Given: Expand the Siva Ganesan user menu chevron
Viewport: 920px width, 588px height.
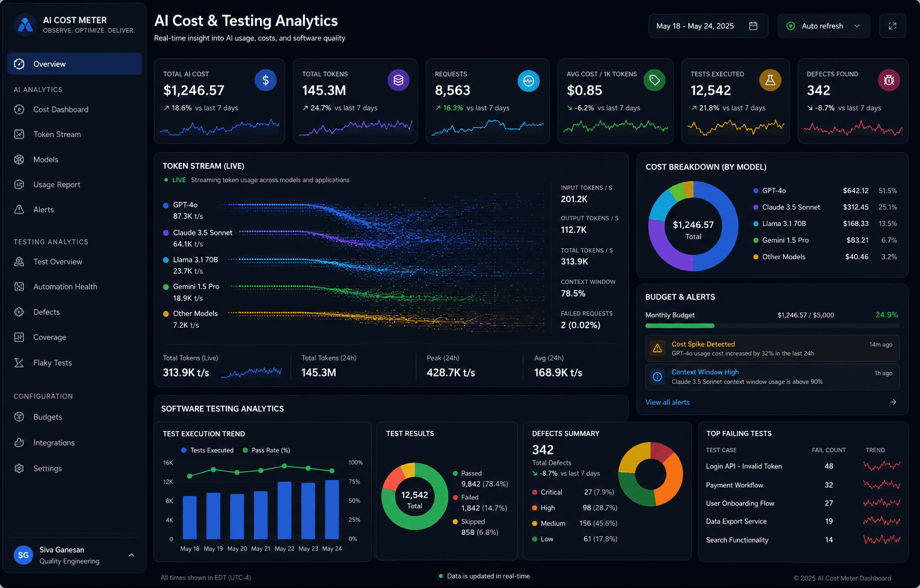Looking at the screenshot, I should [131, 555].
